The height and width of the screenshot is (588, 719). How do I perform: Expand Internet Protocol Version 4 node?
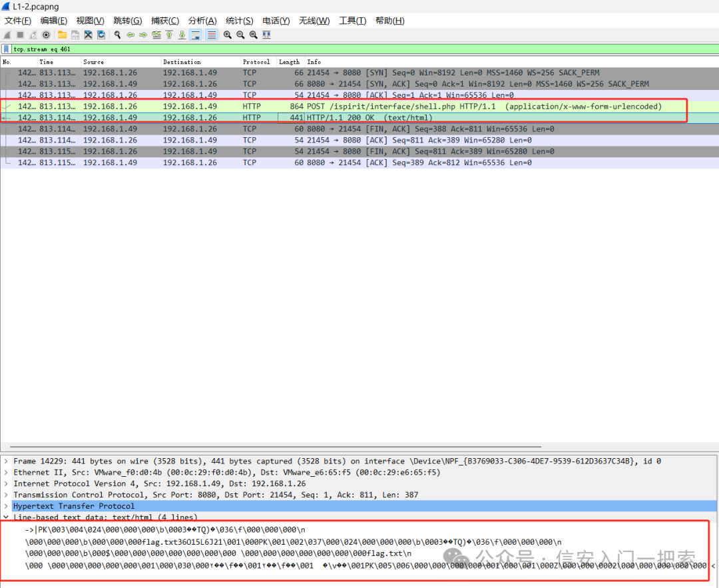[6, 484]
